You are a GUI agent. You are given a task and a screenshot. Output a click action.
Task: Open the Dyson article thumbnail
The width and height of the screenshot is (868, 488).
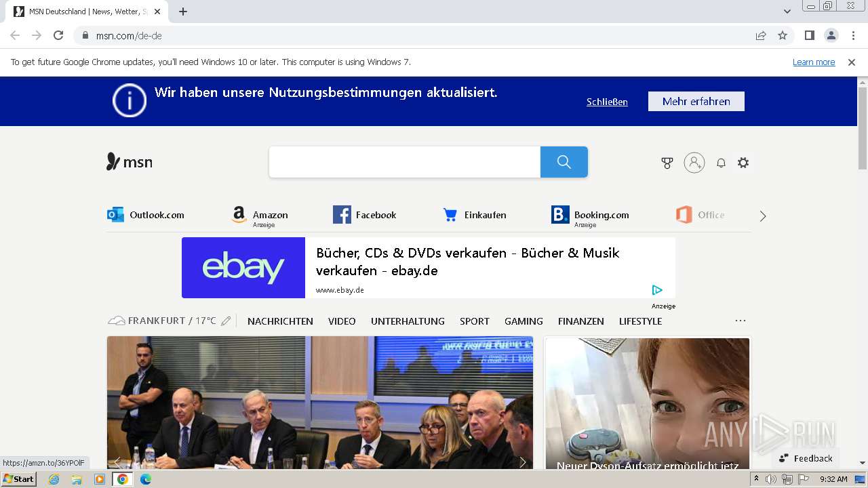click(x=648, y=404)
